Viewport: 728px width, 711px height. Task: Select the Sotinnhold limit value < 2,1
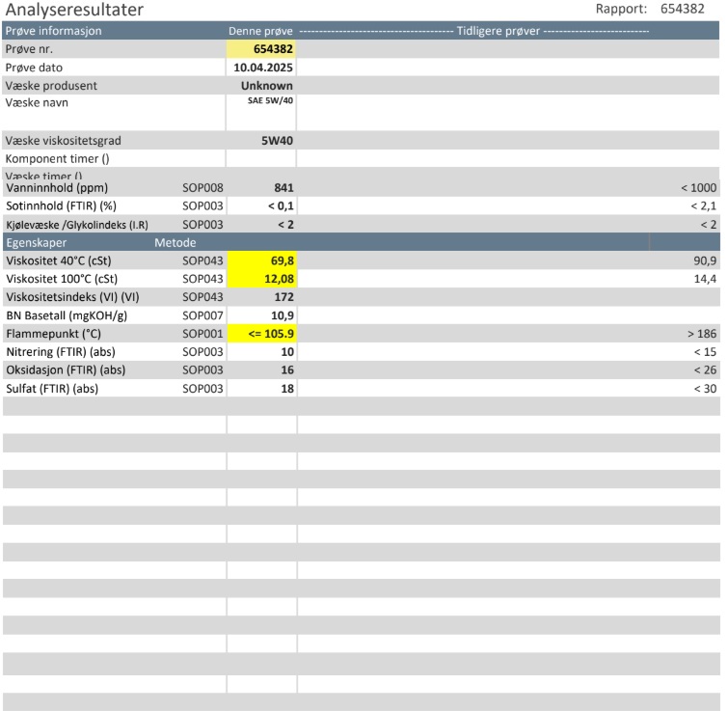(703, 205)
